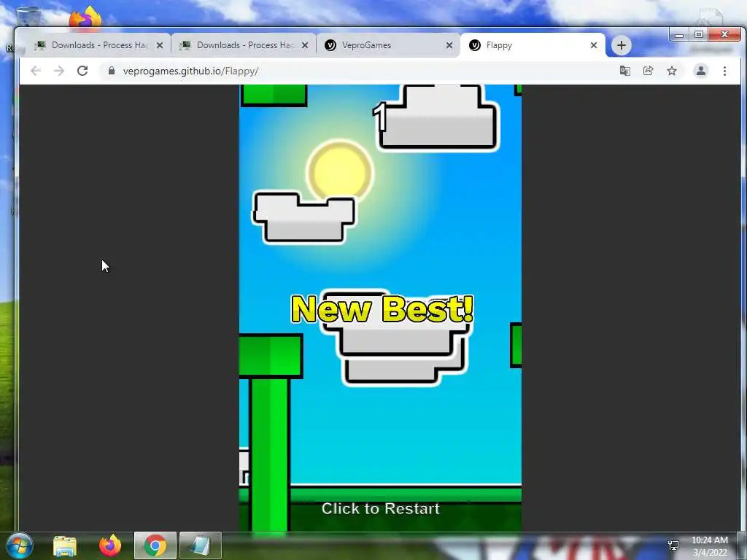Screen dimensions: 747x560
Task: Open File Explorer from the taskbar
Action: [x=65, y=545]
